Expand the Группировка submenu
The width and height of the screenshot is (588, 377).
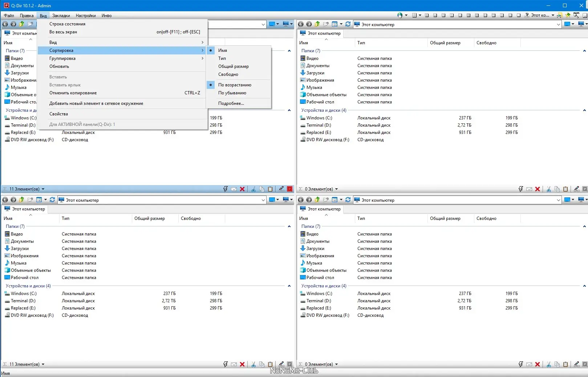(122, 58)
